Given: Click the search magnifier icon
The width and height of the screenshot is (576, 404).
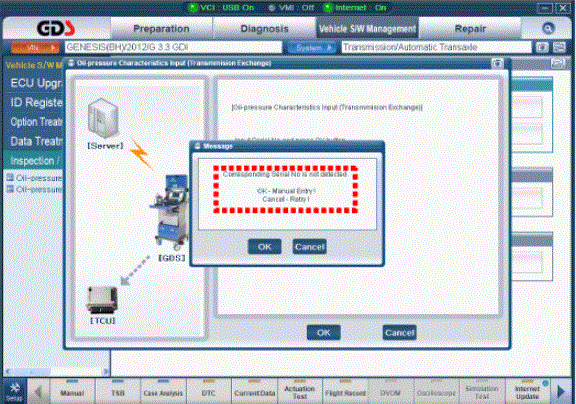Looking at the screenshot, I should [548, 28].
